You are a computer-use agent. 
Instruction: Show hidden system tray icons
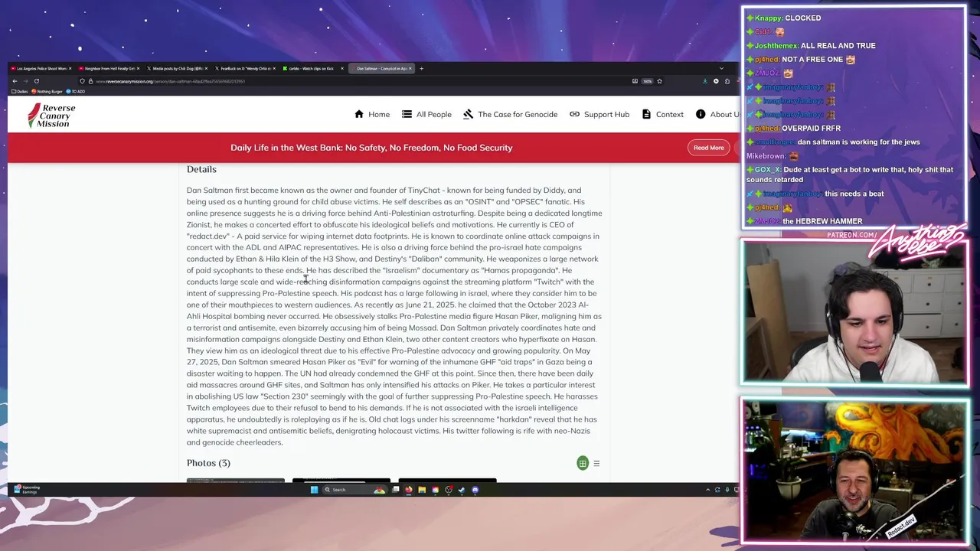click(x=707, y=490)
